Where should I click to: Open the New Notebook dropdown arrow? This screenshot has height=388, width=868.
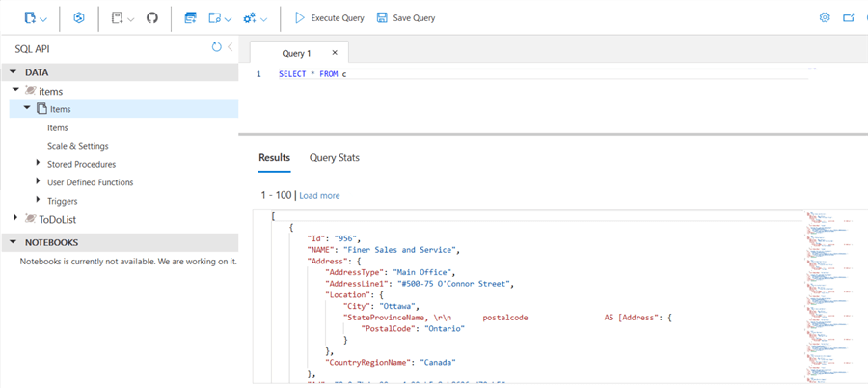(129, 19)
